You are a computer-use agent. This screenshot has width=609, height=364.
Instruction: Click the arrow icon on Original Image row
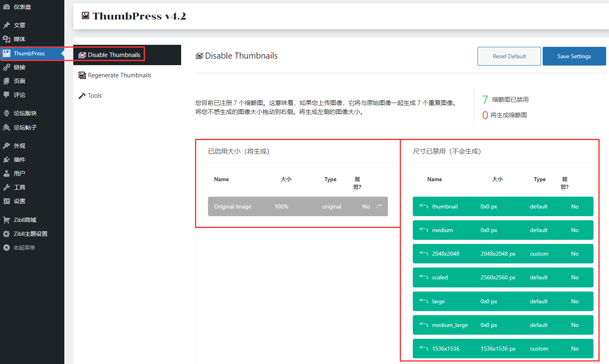(x=379, y=206)
